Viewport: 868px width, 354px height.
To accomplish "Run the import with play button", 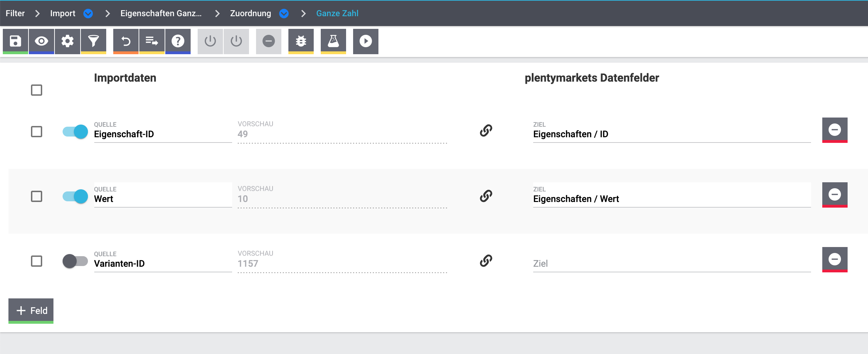I will pos(366,41).
